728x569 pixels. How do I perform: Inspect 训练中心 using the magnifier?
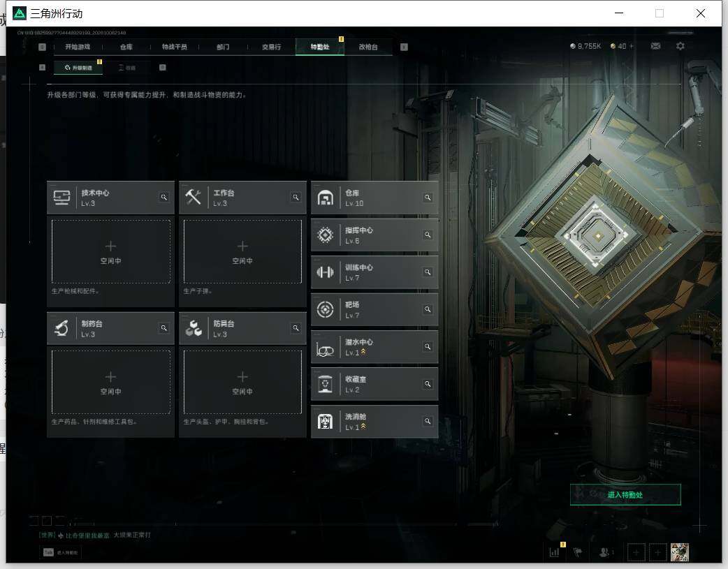(428, 272)
